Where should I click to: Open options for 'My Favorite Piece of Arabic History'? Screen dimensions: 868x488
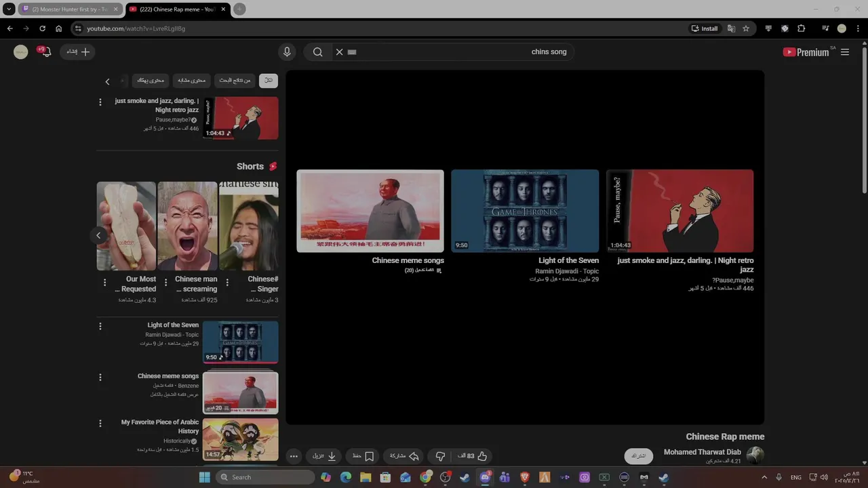(x=100, y=423)
